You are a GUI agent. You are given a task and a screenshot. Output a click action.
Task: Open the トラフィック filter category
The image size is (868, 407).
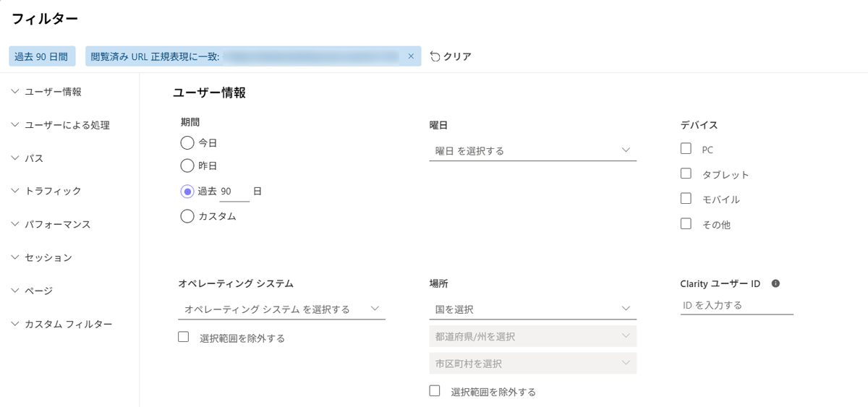pyautogui.click(x=52, y=191)
